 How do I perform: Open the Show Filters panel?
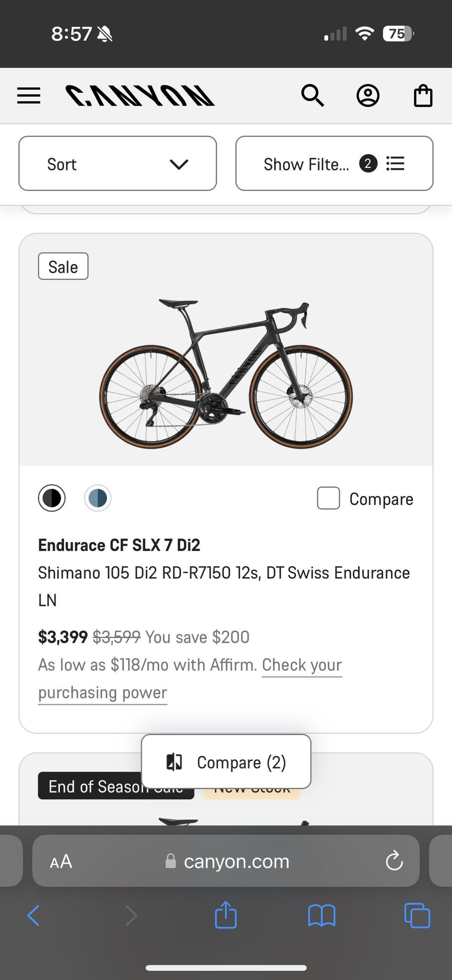pyautogui.click(x=334, y=163)
